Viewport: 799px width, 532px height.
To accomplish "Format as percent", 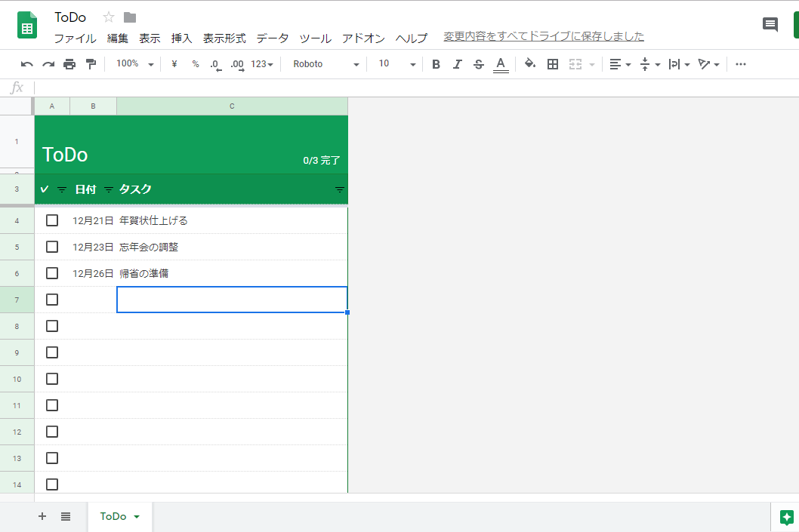I will point(196,64).
